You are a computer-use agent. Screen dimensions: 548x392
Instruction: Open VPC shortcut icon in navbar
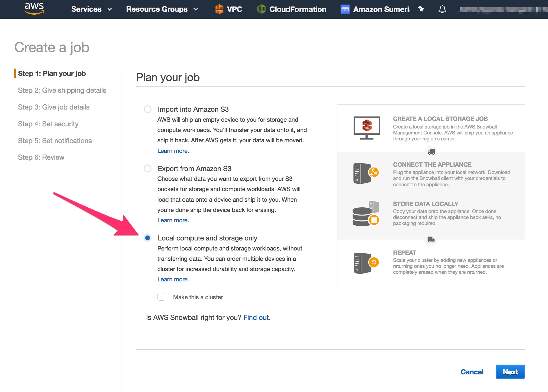[x=219, y=9]
